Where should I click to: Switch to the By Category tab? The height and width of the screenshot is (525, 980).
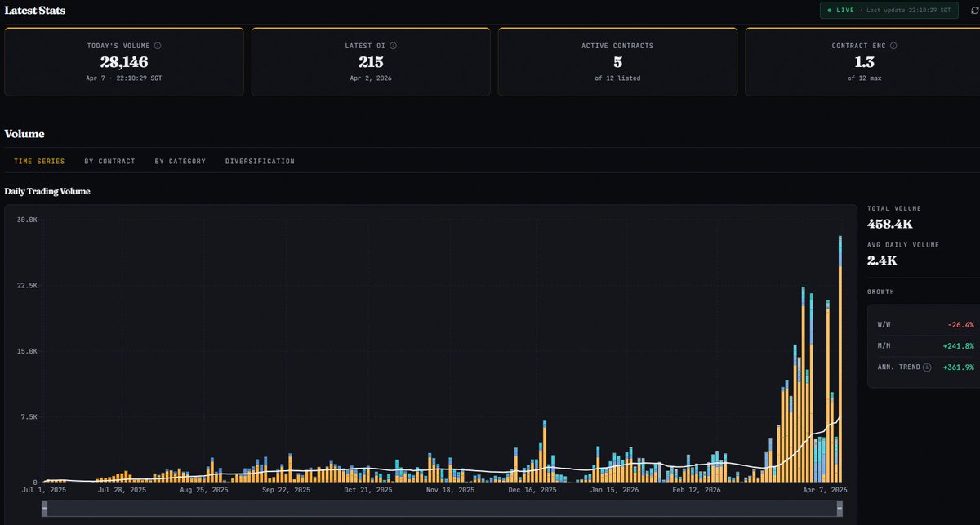click(180, 162)
